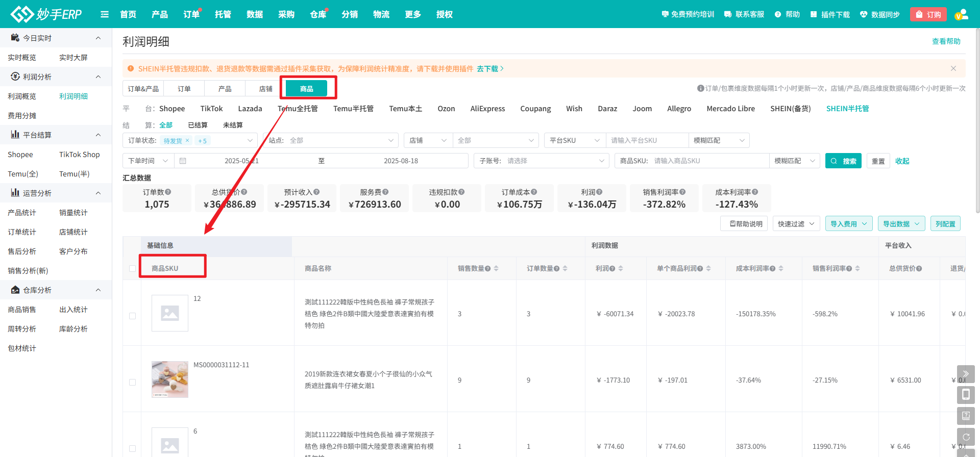Click the hamburger menu collapse icon
The image size is (980, 457).
tap(105, 14)
